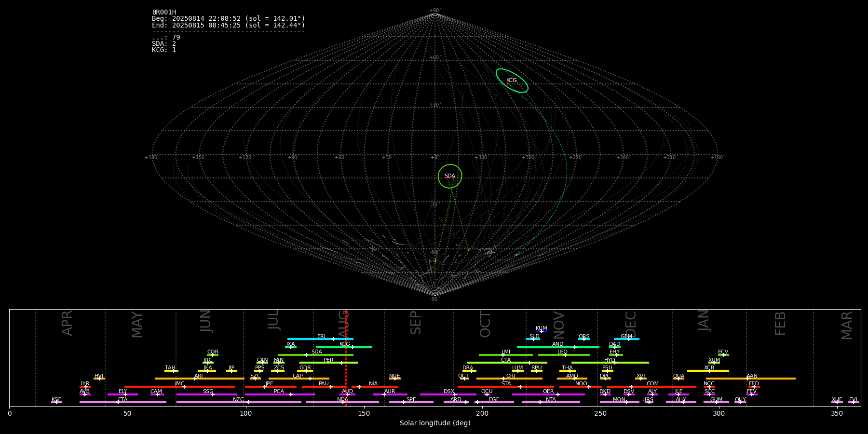Click the NTA pink shower bar

click(x=551, y=402)
